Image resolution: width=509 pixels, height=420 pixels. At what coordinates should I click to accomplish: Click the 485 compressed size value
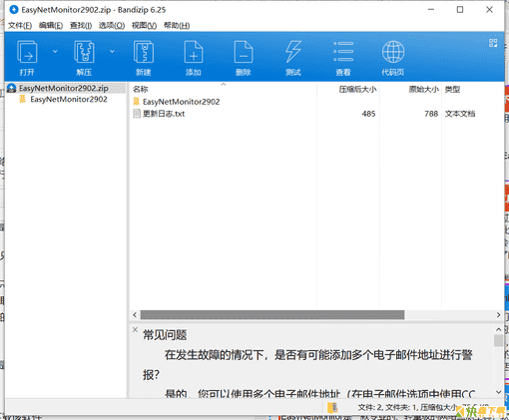pos(369,114)
